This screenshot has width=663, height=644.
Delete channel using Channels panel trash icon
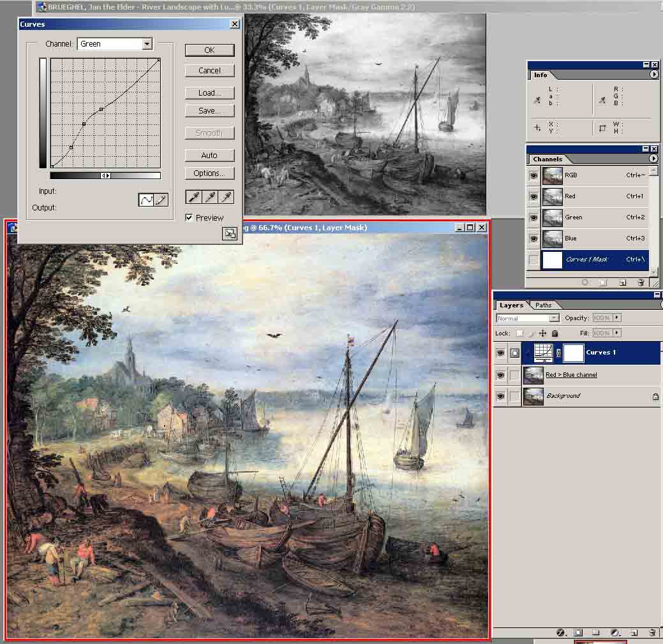coord(640,282)
